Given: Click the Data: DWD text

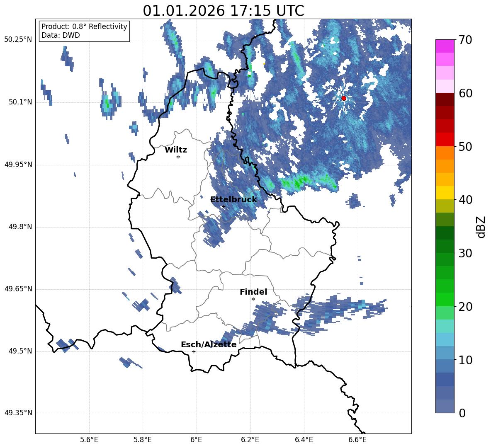Looking at the screenshot, I should click(61, 35).
